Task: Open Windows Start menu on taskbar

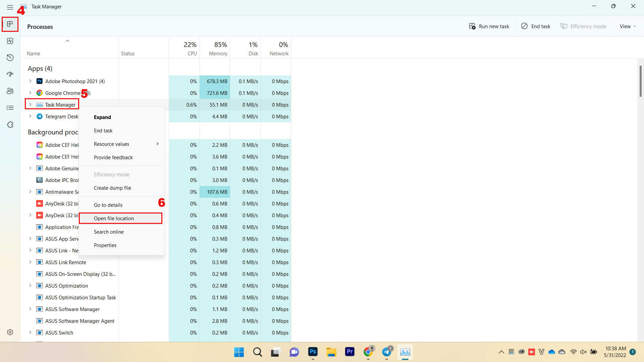Action: tap(239, 352)
